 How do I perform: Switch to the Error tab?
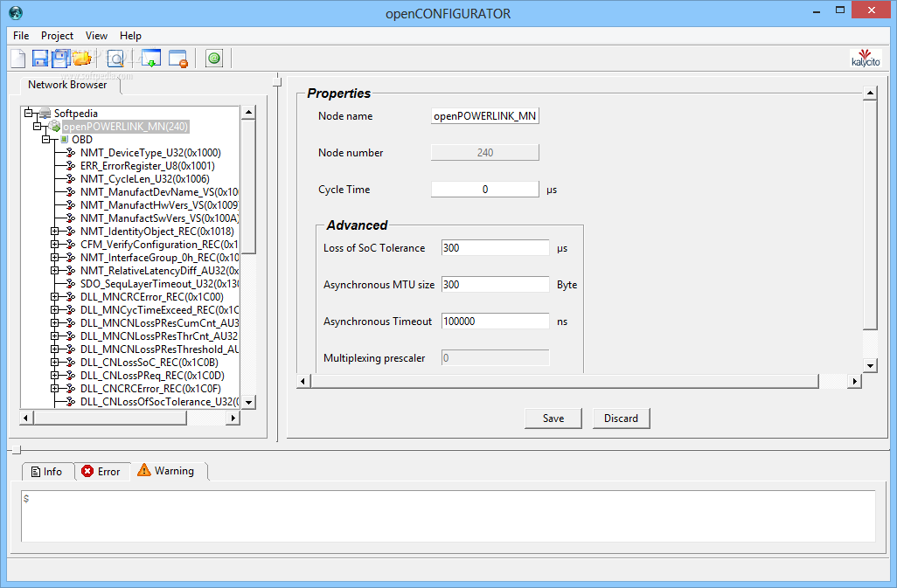tap(101, 472)
